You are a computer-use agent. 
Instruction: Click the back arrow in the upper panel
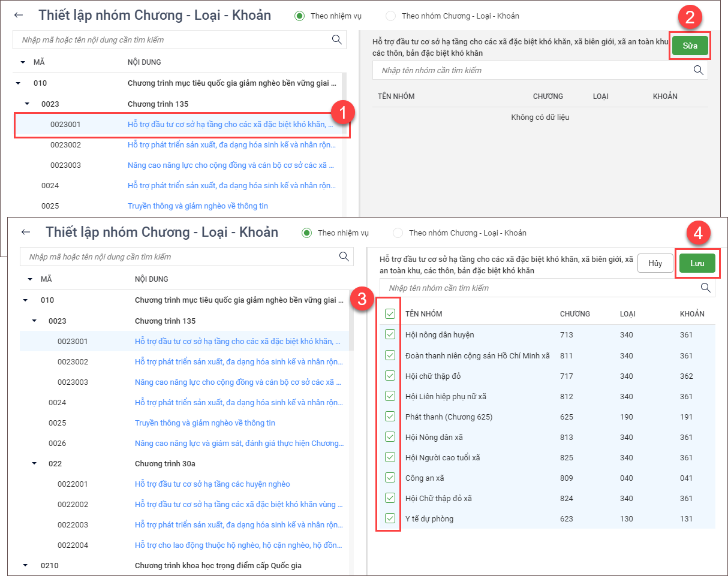[19, 16]
